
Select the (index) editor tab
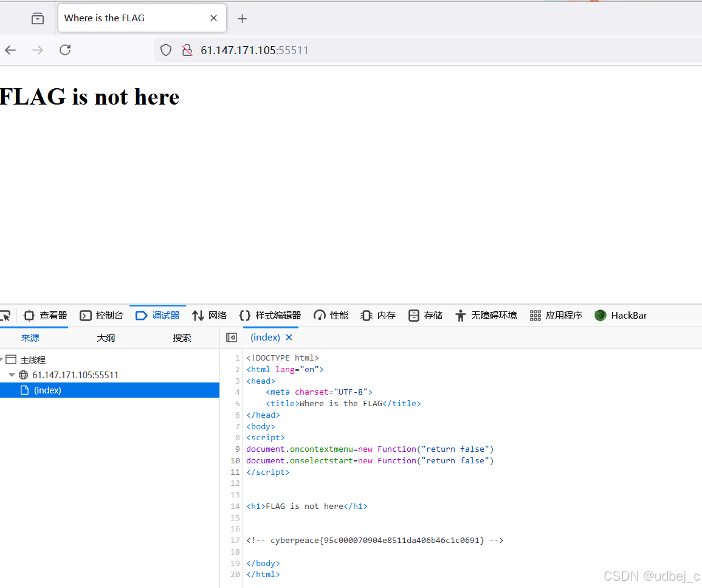click(x=265, y=337)
